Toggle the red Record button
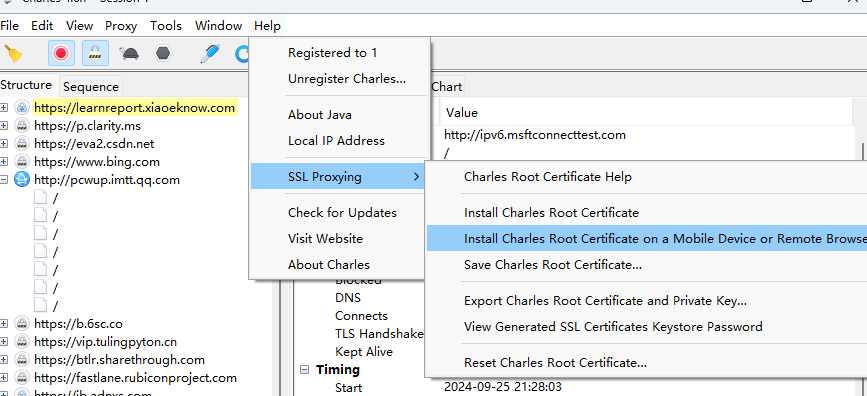867x396 pixels. [61, 54]
